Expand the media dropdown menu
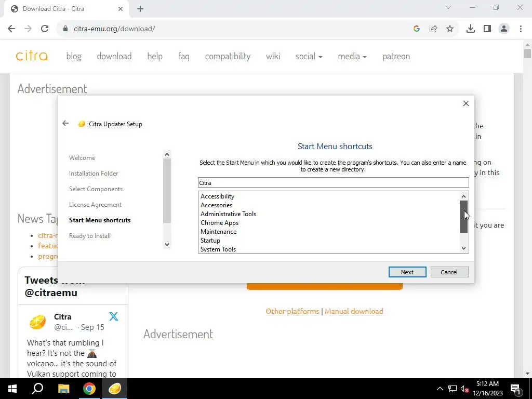Viewport: 532px width, 399px height. tap(352, 56)
